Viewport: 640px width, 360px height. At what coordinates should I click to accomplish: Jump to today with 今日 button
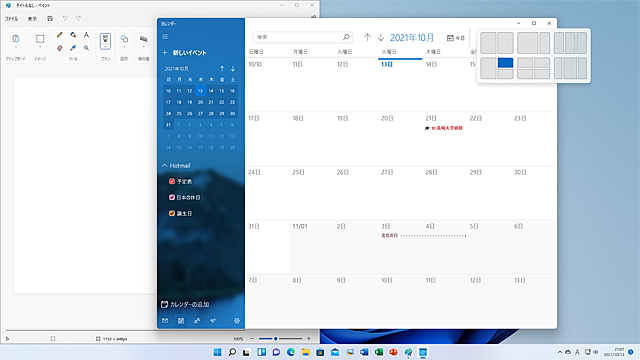[456, 38]
